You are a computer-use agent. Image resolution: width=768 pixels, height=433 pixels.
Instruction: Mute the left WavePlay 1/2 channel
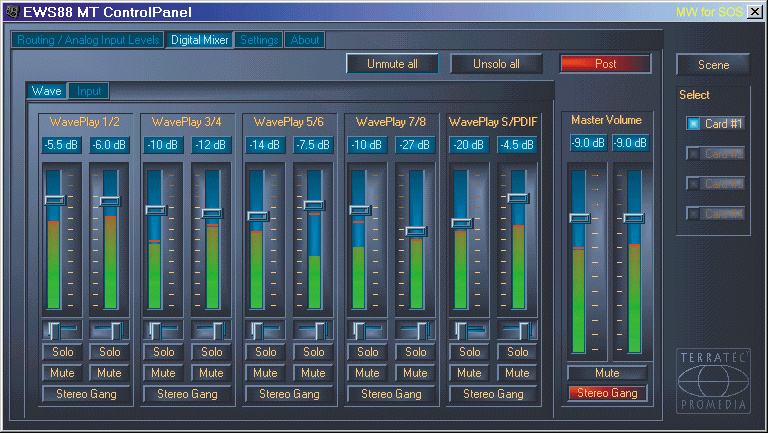point(60,373)
